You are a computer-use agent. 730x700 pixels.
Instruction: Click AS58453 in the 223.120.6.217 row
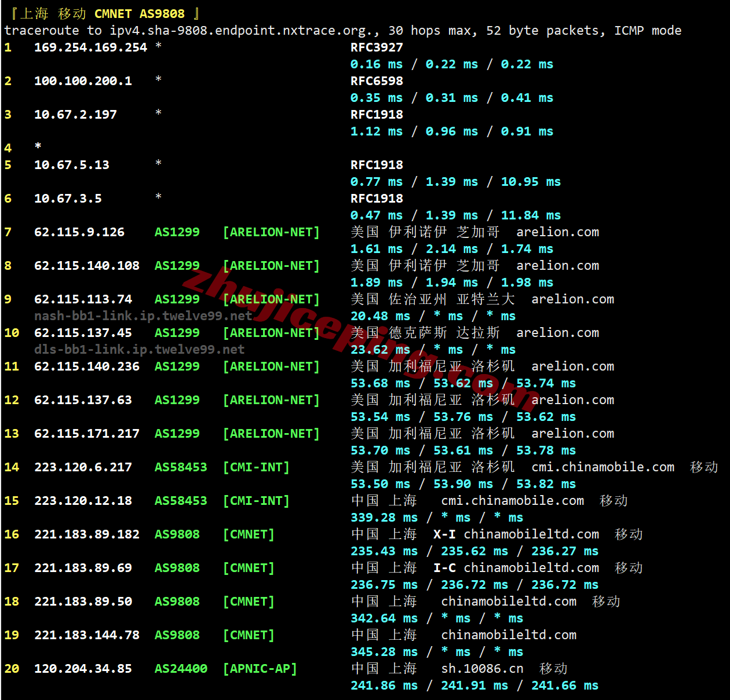click(181, 467)
